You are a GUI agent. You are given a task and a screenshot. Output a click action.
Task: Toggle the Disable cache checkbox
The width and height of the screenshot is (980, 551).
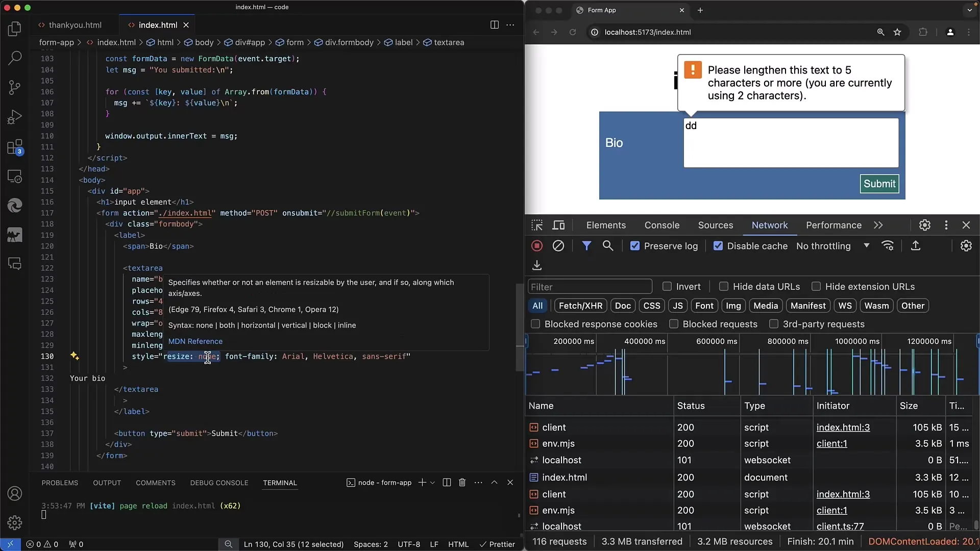[718, 246]
